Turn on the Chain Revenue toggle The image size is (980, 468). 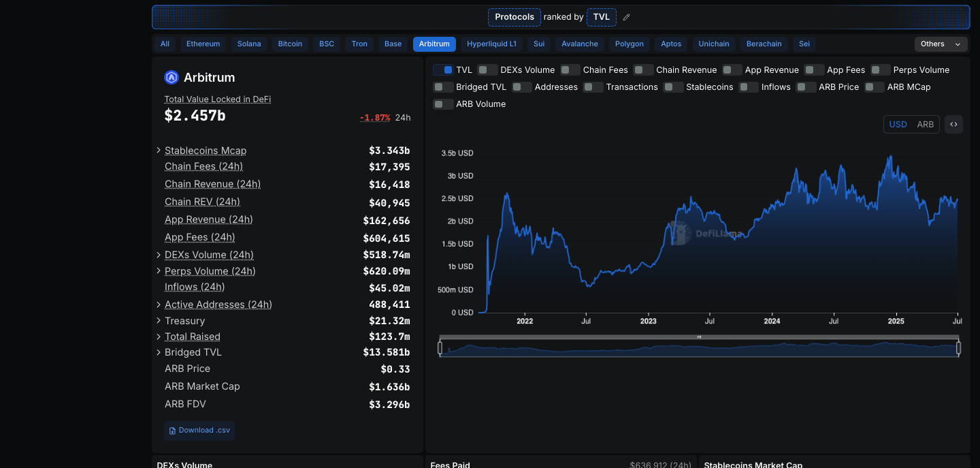(643, 70)
